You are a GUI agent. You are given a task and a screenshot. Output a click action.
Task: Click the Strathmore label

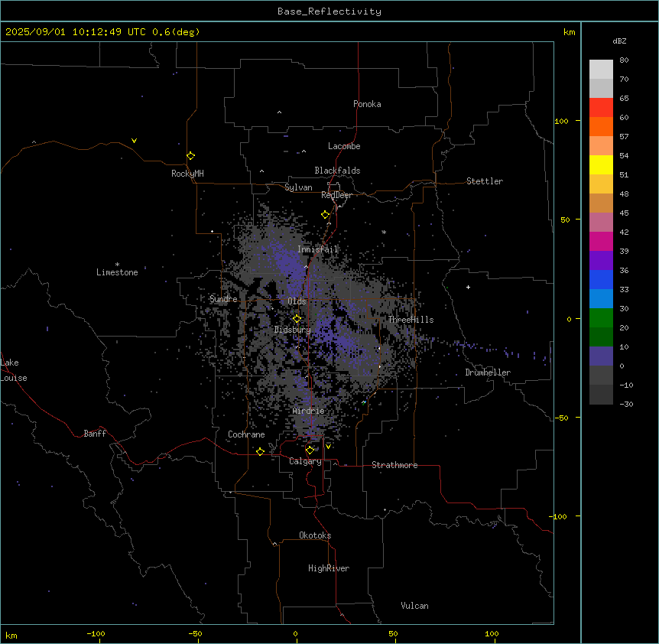click(x=394, y=465)
